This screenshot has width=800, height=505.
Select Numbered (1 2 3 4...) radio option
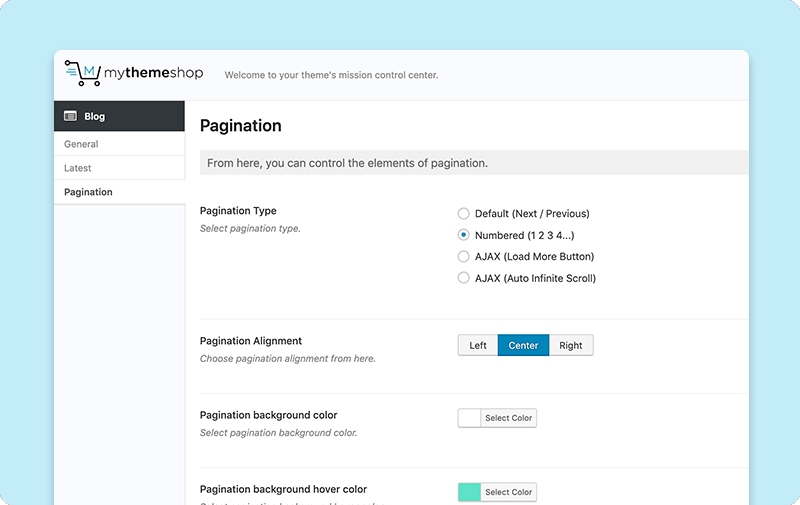pyautogui.click(x=463, y=235)
